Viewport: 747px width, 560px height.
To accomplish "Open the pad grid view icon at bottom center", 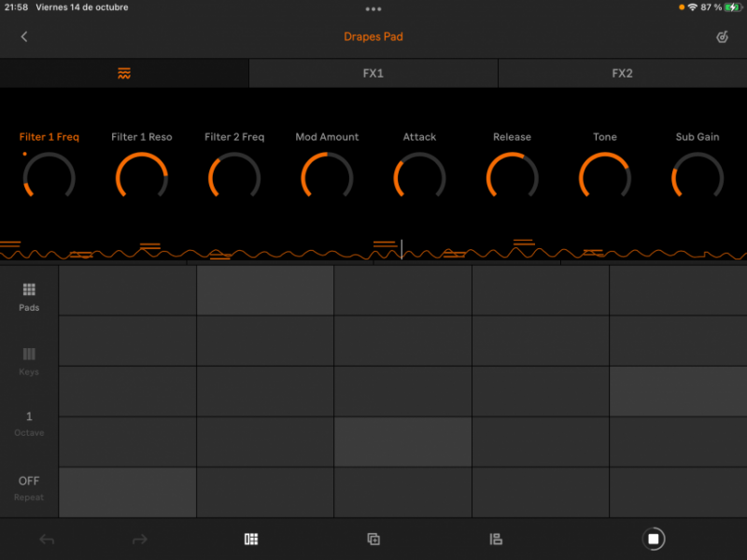I will [250, 539].
